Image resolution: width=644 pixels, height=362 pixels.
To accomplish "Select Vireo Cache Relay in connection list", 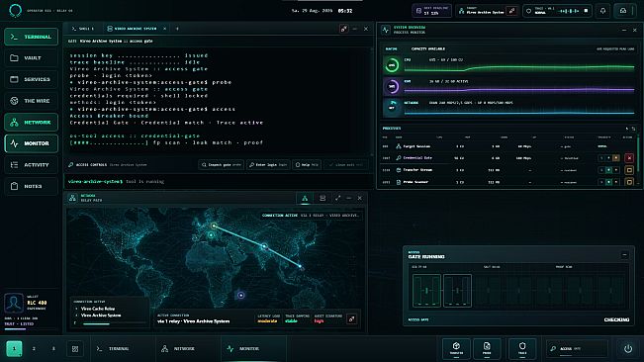I will pos(98,309).
